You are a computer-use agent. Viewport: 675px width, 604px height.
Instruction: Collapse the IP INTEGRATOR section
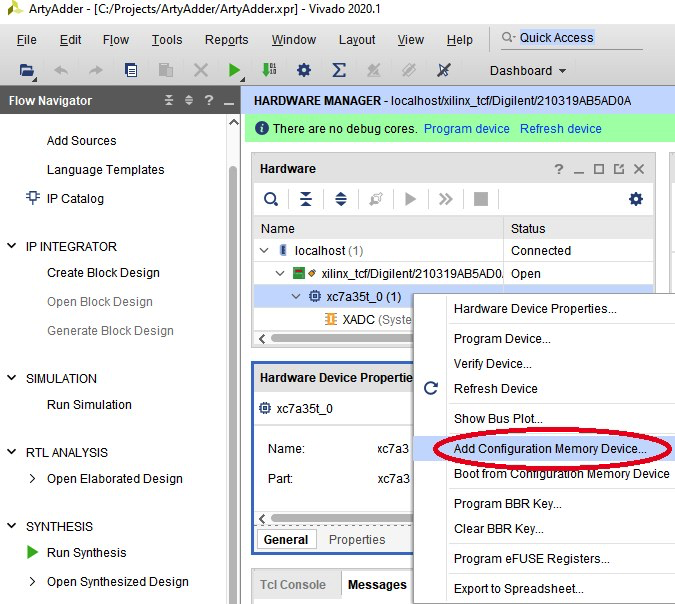(x=12, y=247)
